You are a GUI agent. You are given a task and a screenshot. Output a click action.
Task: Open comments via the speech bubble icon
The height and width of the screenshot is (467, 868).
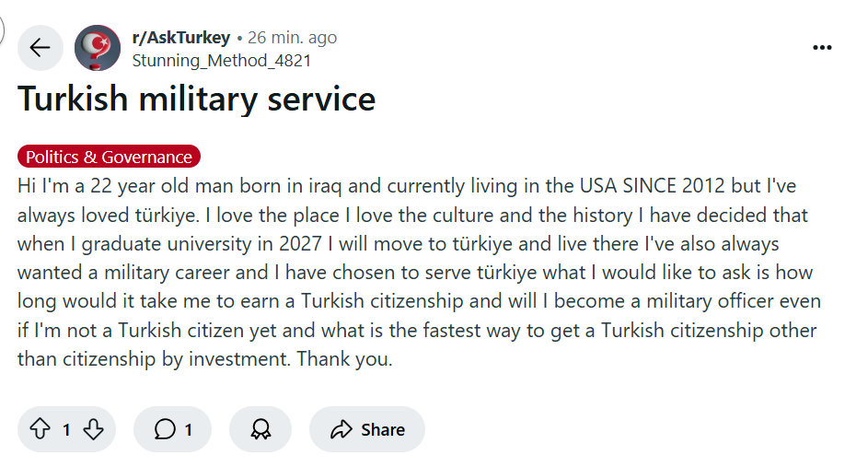(x=165, y=429)
